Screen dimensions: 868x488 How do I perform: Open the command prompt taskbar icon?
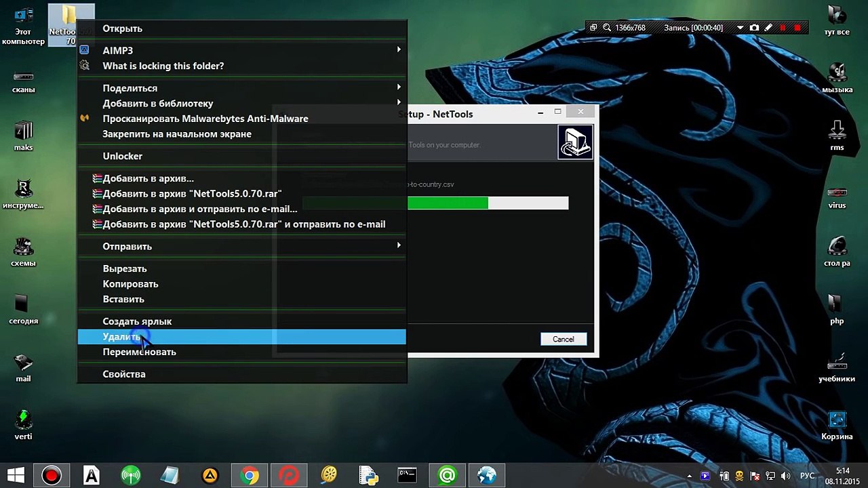point(407,476)
